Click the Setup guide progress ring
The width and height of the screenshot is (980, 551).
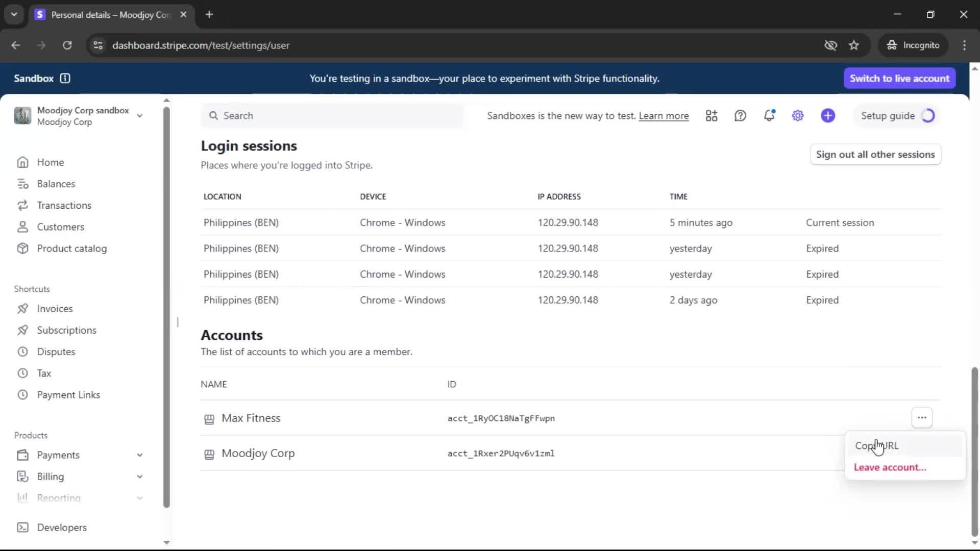tap(928, 116)
